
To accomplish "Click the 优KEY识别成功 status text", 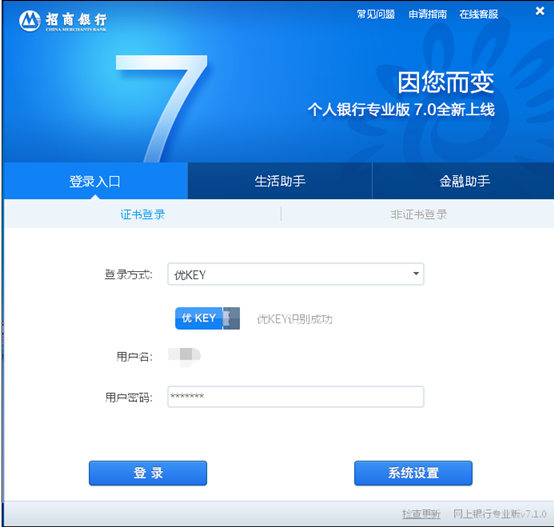I will (294, 319).
